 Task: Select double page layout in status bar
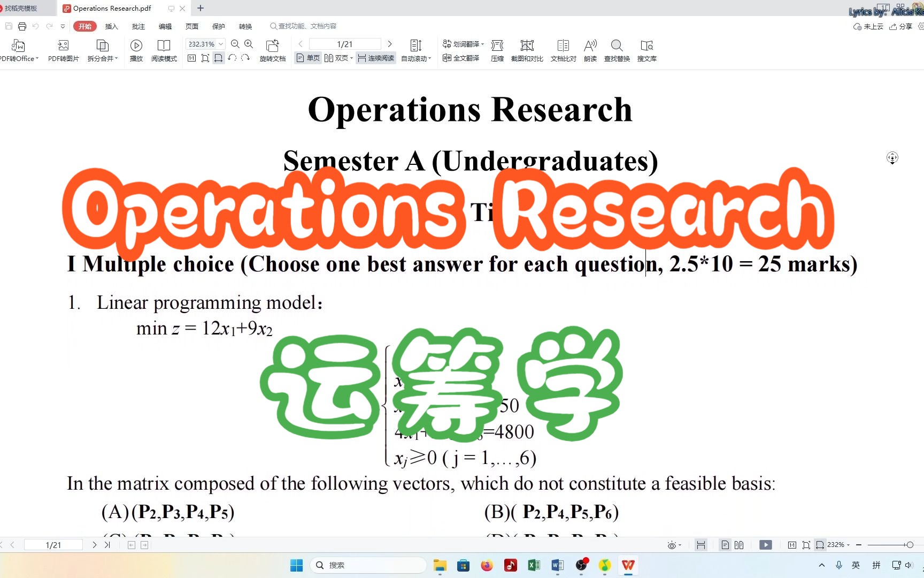click(739, 545)
